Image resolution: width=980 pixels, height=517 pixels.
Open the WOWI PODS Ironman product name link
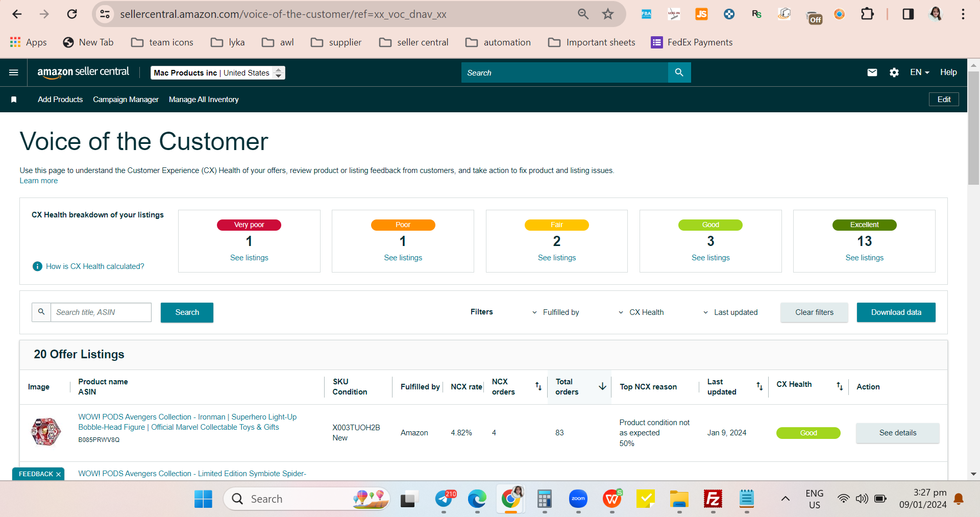coord(187,422)
